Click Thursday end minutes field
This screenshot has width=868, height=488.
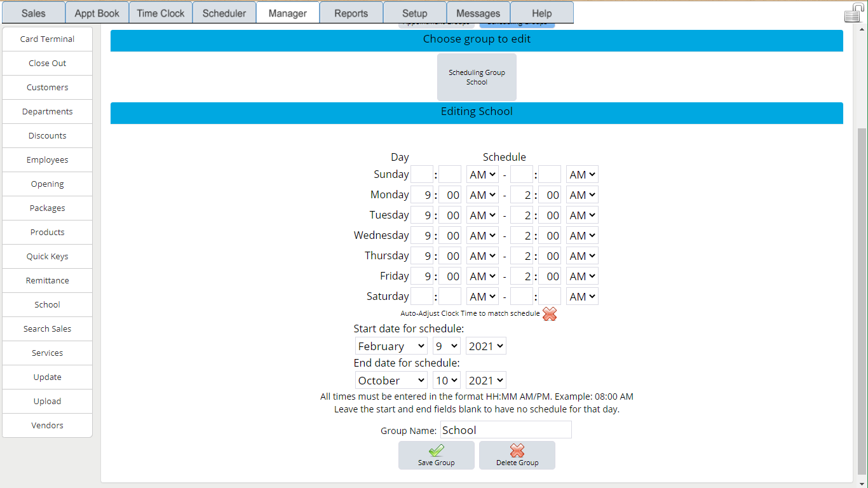(x=550, y=256)
